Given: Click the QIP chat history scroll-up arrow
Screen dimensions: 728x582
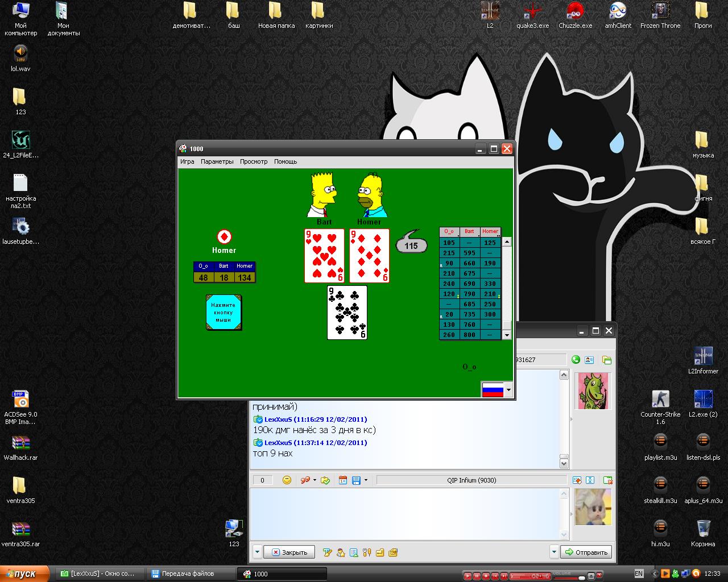Looking at the screenshot, I should coord(564,375).
